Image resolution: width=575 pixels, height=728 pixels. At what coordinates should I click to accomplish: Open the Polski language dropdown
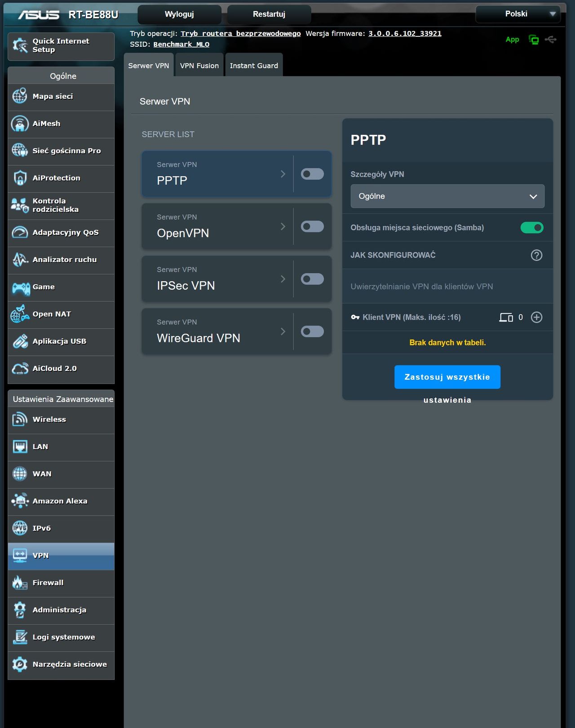[x=518, y=14]
